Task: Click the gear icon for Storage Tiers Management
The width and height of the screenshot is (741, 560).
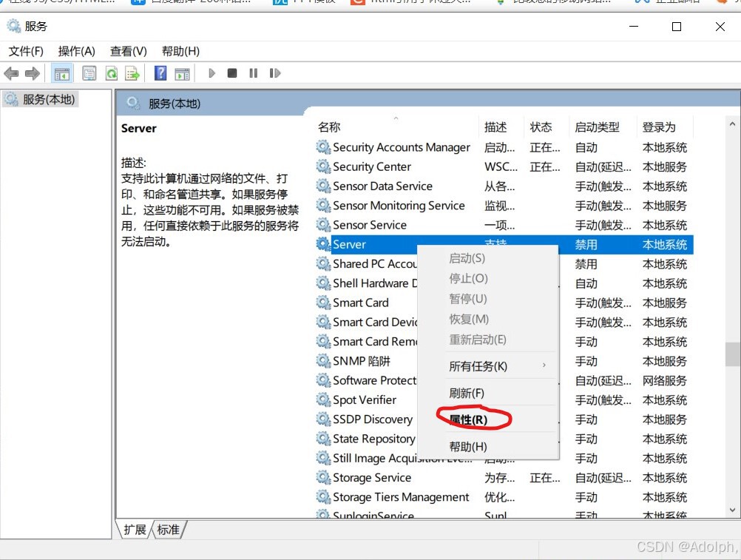Action: click(x=323, y=496)
